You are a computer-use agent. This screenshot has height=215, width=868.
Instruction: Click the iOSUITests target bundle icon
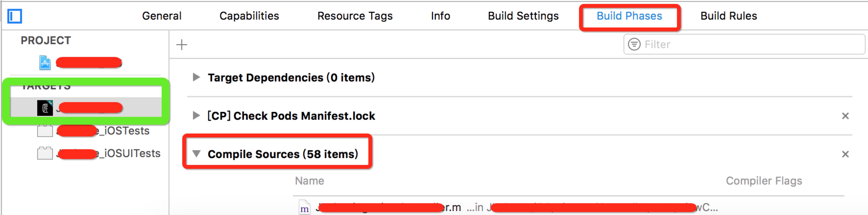[x=45, y=153]
